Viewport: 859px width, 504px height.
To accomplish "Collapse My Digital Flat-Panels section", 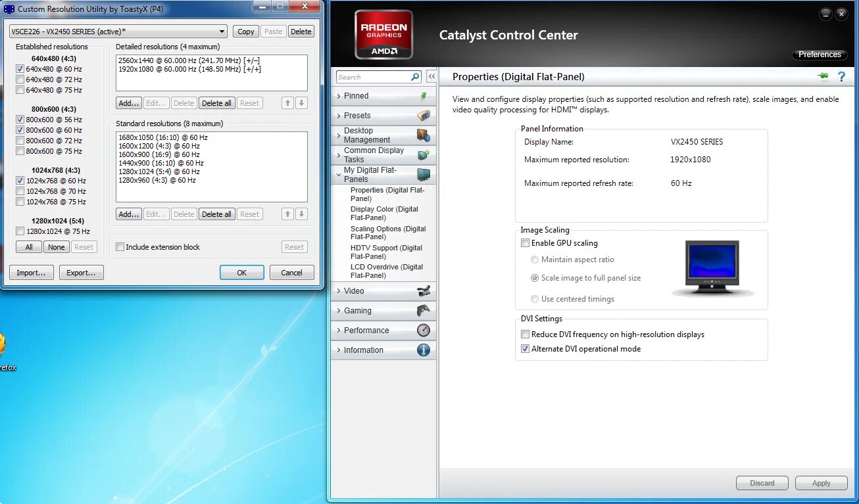I will (383, 175).
